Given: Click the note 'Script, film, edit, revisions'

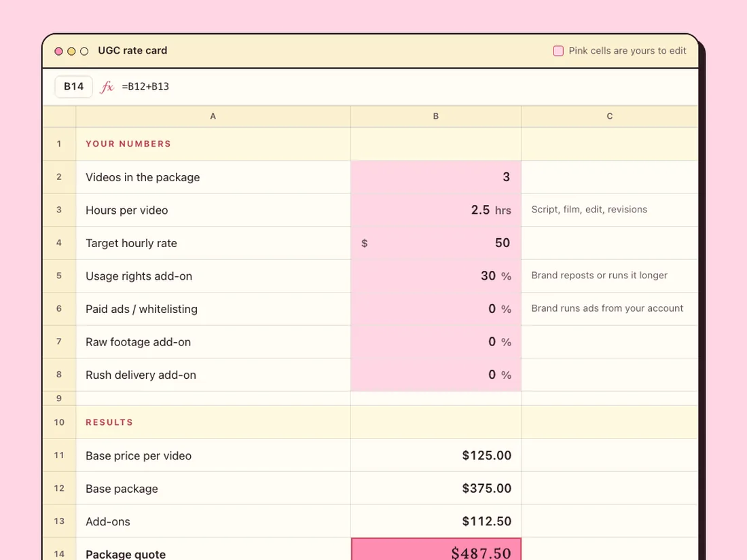Looking at the screenshot, I should (x=589, y=210).
